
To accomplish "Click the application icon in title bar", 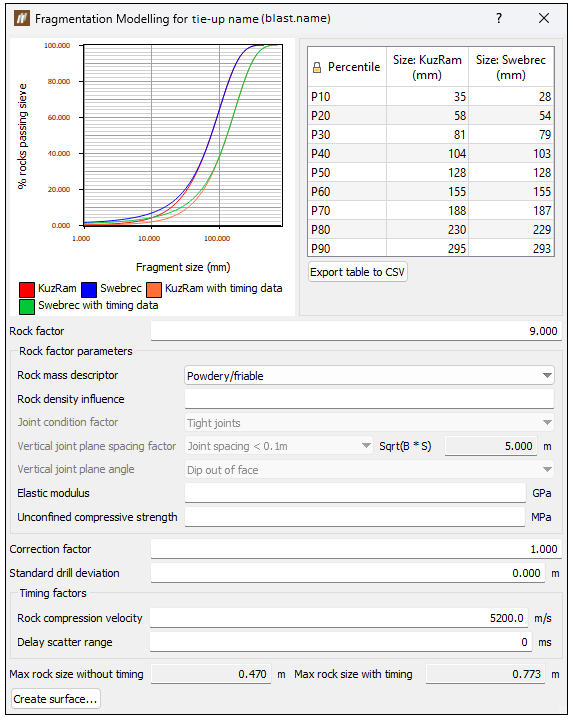I will pos(22,18).
